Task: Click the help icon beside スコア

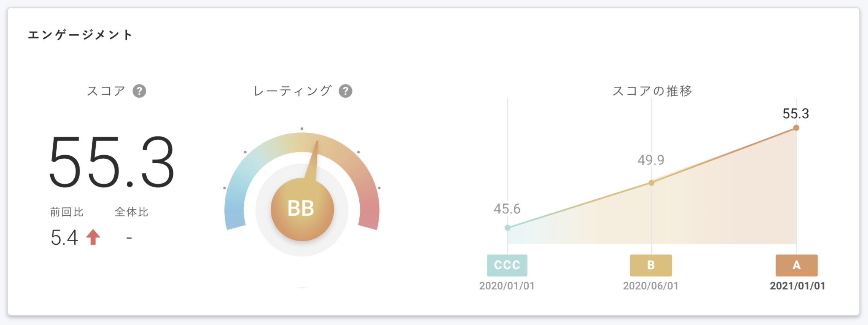Action: point(139,91)
